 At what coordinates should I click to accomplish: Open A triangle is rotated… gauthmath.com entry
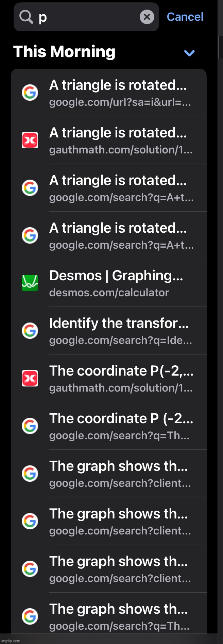coord(109,140)
